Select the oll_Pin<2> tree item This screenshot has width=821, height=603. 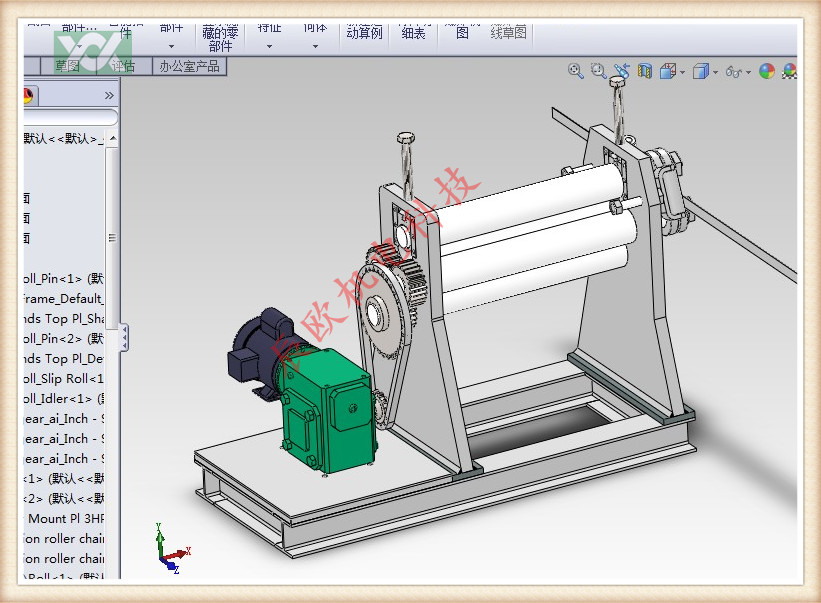coord(63,338)
